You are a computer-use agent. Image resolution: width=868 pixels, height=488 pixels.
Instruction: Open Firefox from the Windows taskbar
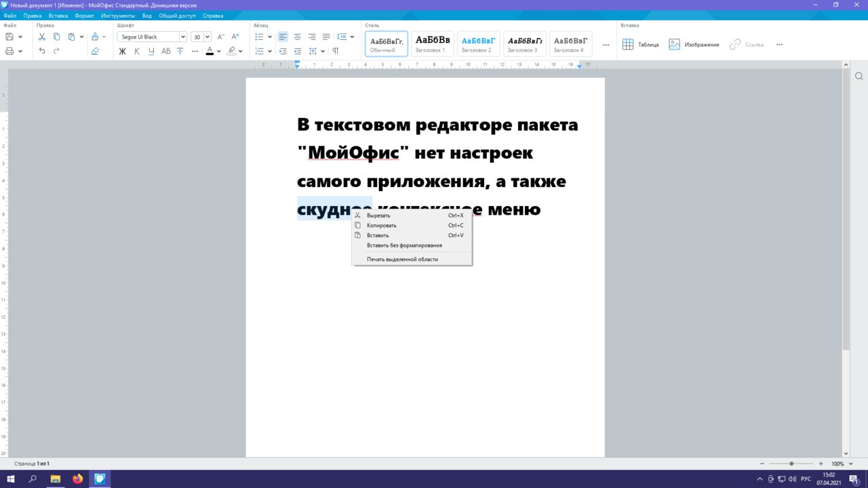coord(77,479)
